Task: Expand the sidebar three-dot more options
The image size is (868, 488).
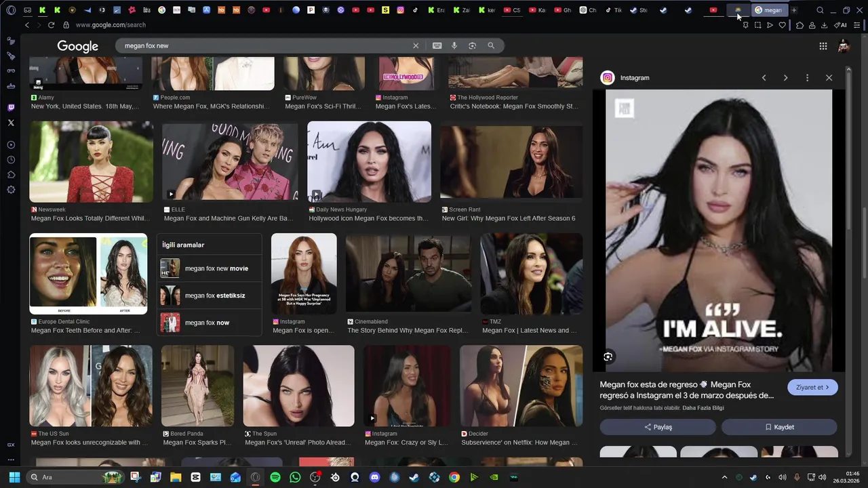Action: [x=11, y=460]
